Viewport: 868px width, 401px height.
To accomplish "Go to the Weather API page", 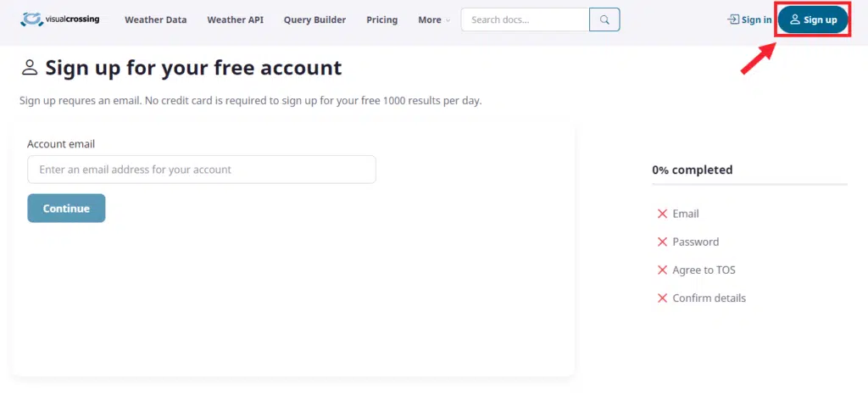I will [x=235, y=19].
